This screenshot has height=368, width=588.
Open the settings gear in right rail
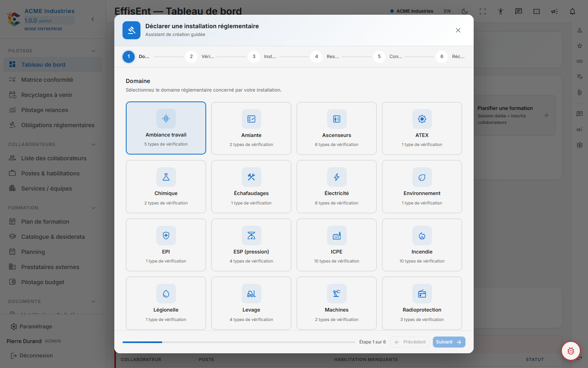[x=579, y=145]
